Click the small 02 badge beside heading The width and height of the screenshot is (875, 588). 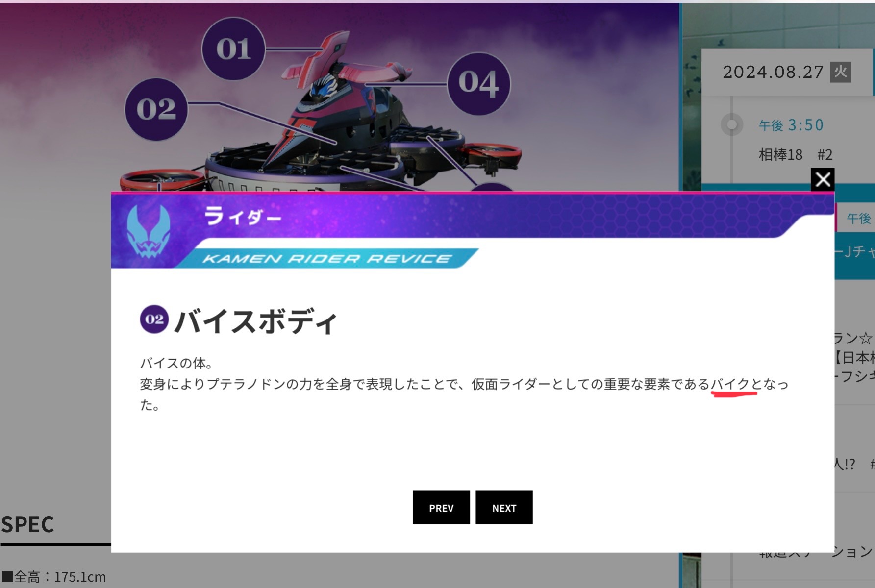coord(154,319)
